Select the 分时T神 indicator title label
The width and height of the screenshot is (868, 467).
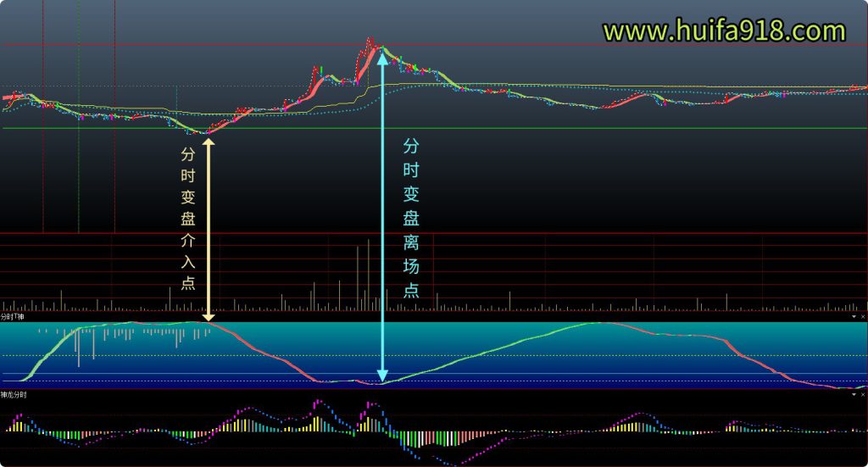[13, 316]
